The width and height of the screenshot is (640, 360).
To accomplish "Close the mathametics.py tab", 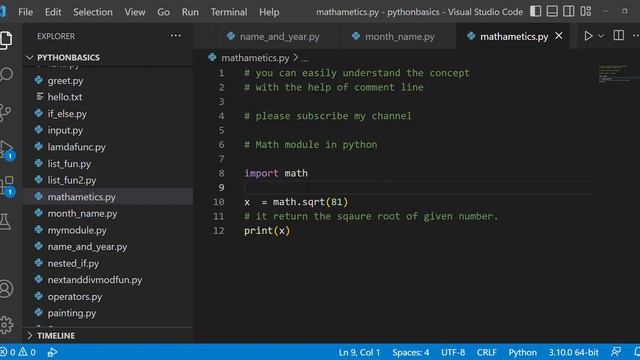I will point(559,36).
